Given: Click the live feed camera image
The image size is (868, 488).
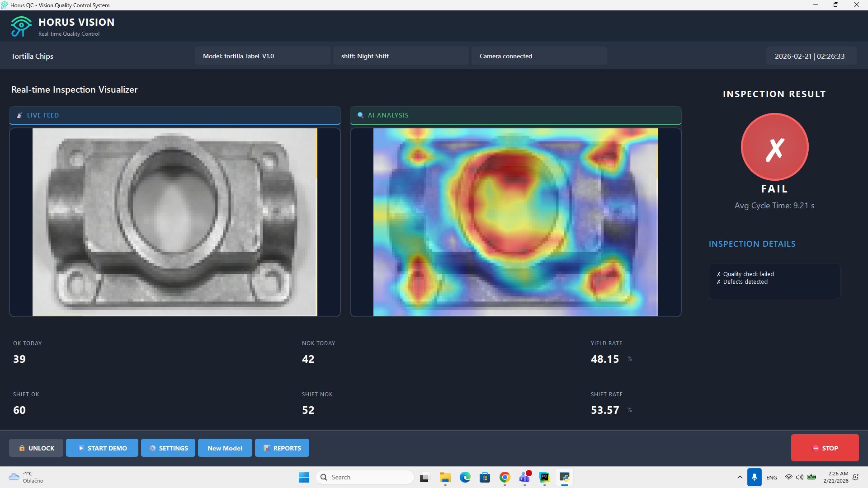Looking at the screenshot, I should [x=175, y=222].
